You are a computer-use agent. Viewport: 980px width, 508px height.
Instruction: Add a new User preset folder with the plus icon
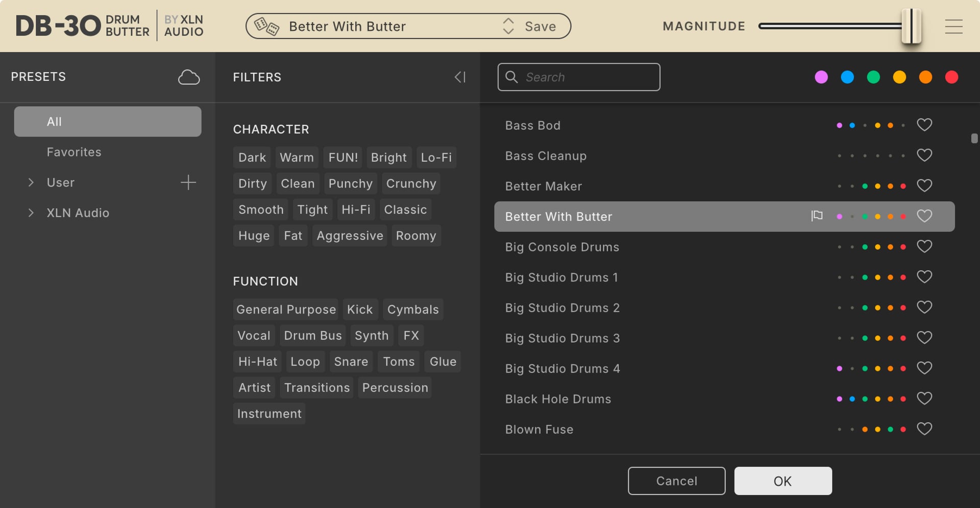coord(188,182)
